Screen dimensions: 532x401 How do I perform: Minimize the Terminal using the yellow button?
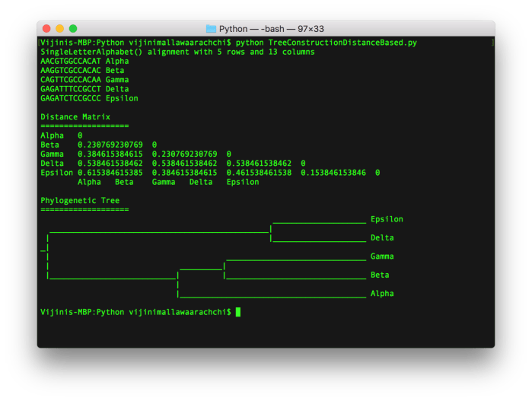coord(62,29)
